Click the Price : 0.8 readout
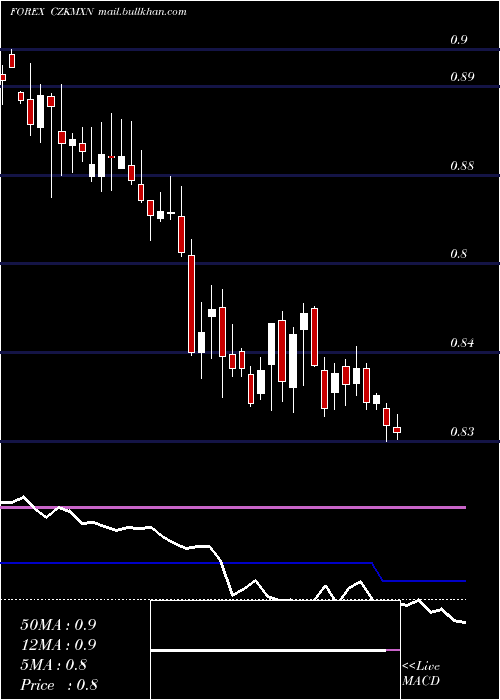 point(59,685)
